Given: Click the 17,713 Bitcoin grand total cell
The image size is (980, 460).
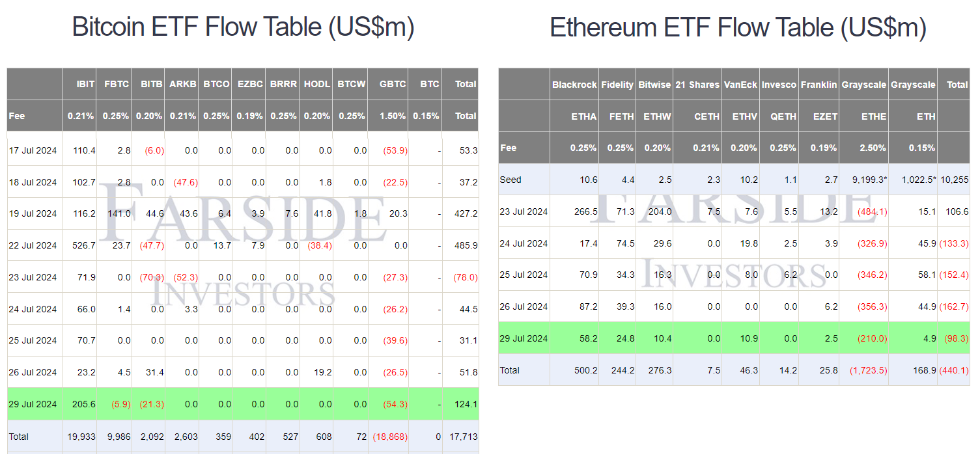Looking at the screenshot, I should 463,437.
